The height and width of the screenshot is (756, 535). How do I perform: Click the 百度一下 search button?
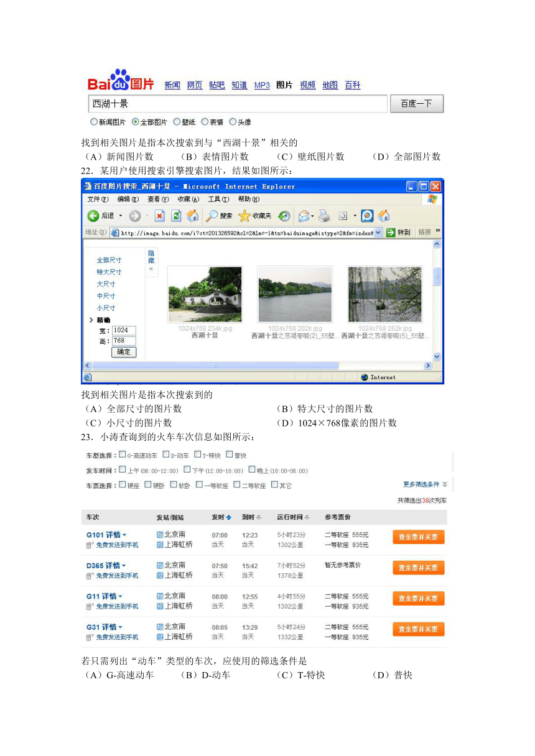[x=417, y=104]
